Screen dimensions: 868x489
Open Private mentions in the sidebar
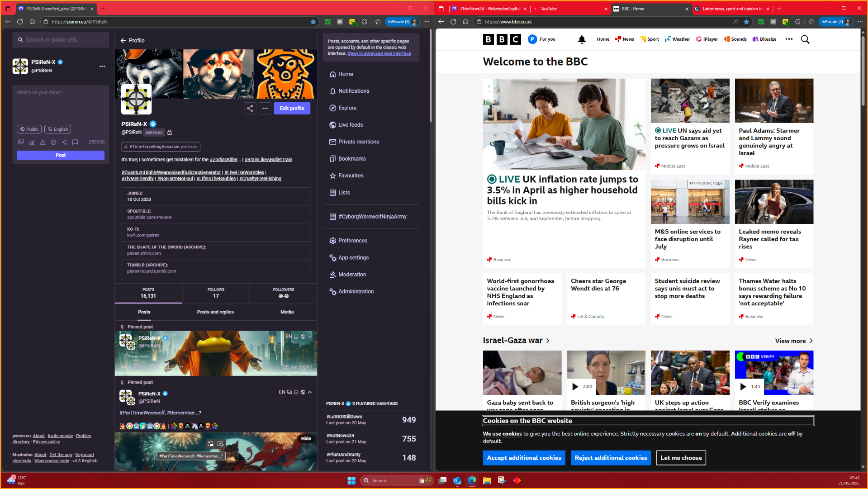point(354,142)
